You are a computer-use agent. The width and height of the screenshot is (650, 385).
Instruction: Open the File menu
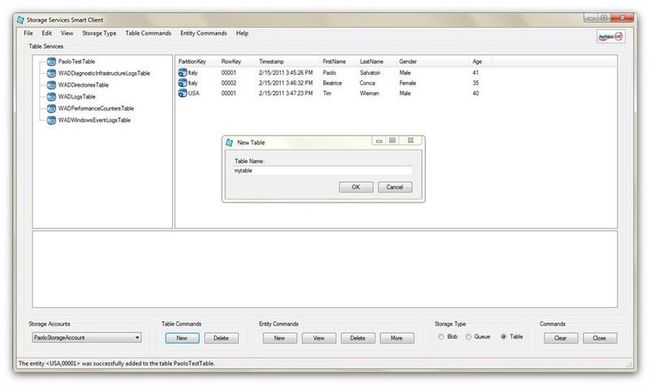pyautogui.click(x=28, y=33)
